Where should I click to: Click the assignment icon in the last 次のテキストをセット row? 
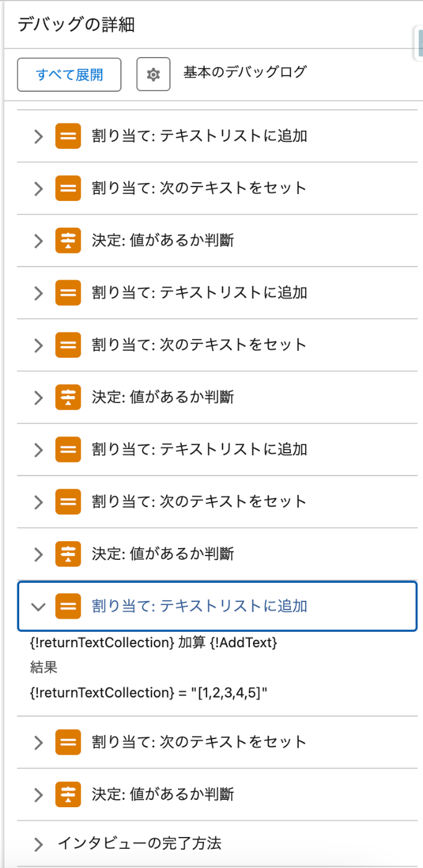click(68, 742)
